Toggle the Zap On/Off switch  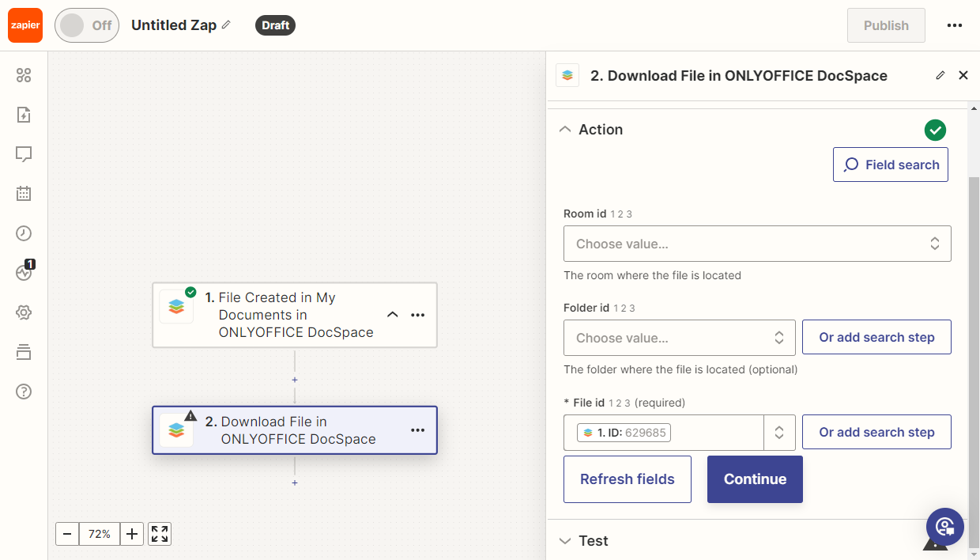pos(86,25)
